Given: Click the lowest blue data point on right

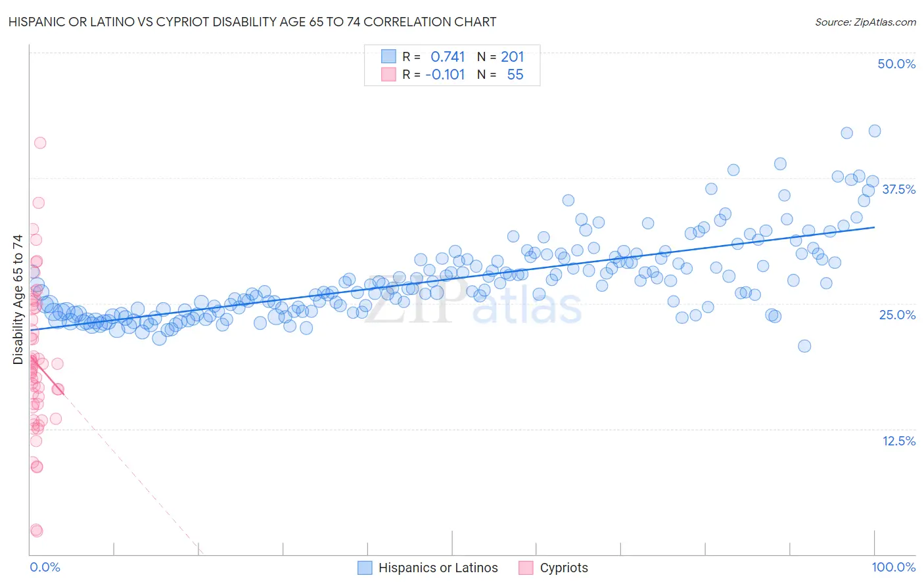Looking at the screenshot, I should [804, 346].
